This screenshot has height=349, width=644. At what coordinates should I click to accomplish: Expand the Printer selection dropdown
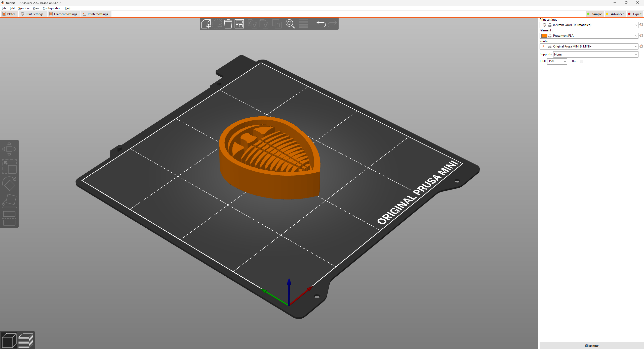pos(636,46)
